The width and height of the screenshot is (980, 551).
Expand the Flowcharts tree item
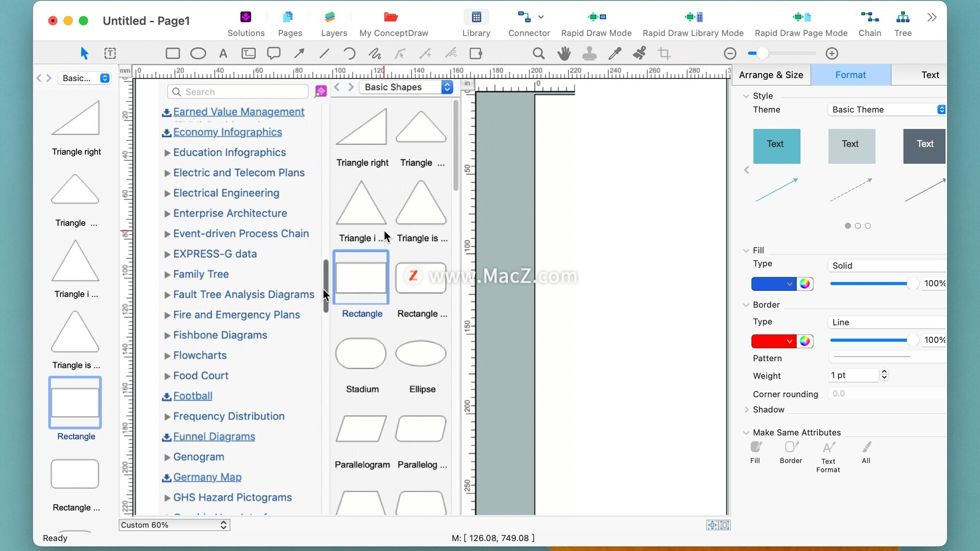point(167,356)
